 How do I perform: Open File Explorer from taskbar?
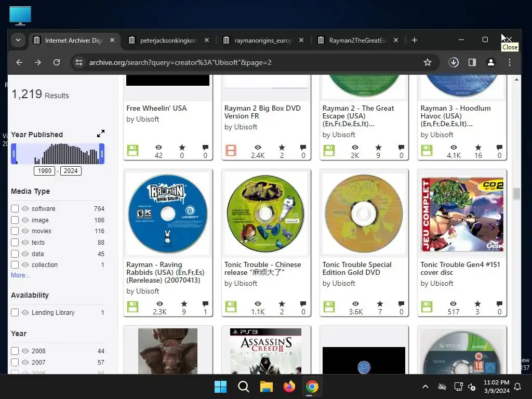[x=267, y=387]
